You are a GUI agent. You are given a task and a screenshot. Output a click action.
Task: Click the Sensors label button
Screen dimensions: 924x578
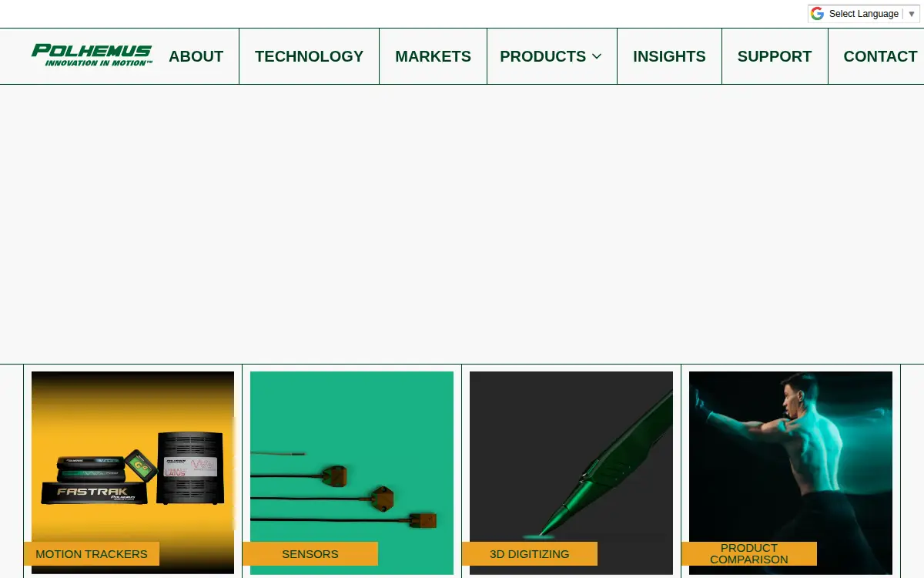(310, 554)
